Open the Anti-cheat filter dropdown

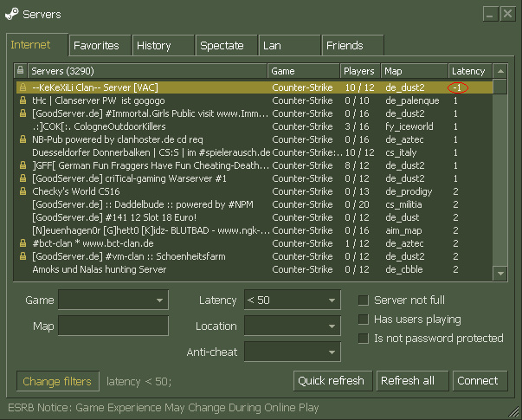[x=293, y=352]
